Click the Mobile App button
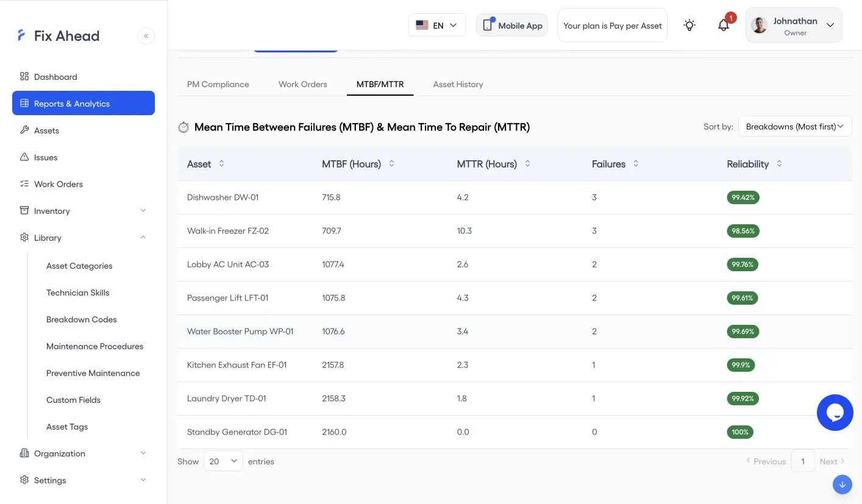The width and height of the screenshot is (862, 504). pos(512,26)
